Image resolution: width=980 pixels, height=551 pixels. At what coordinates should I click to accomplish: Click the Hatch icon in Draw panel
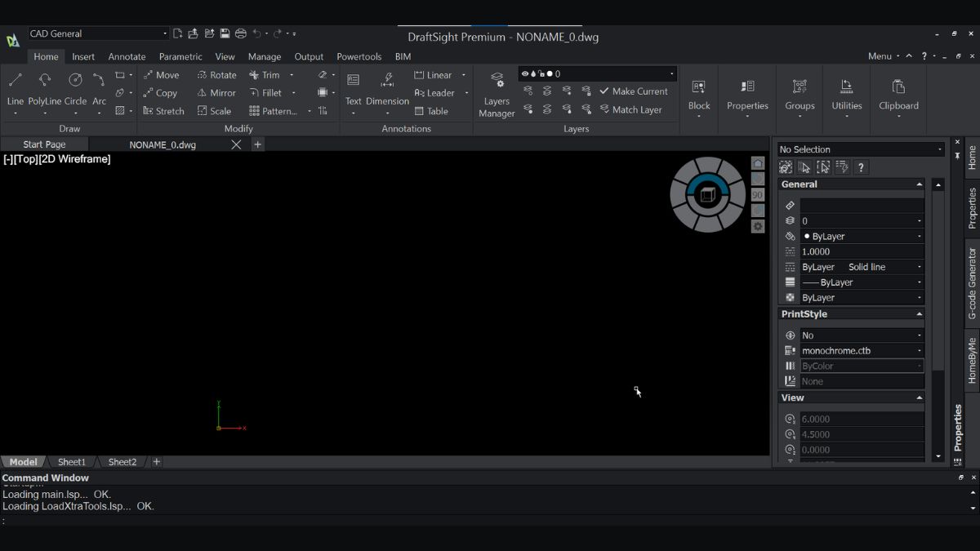pos(120,111)
